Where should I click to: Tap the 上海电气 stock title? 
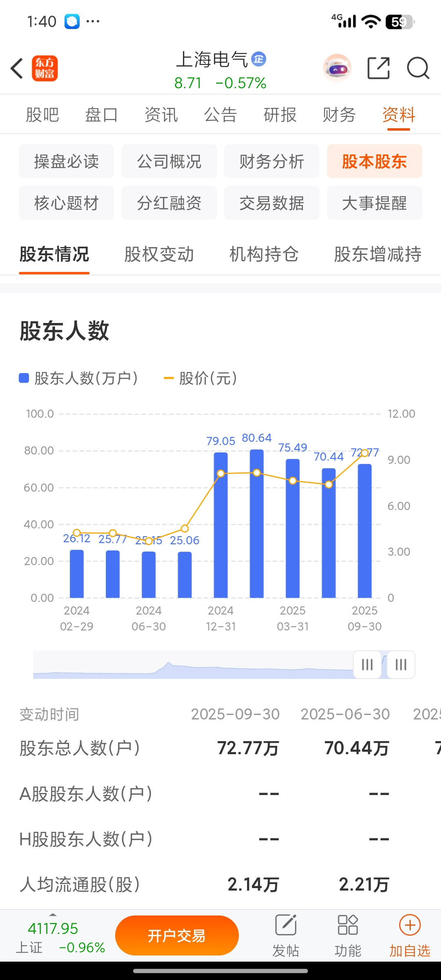click(212, 60)
